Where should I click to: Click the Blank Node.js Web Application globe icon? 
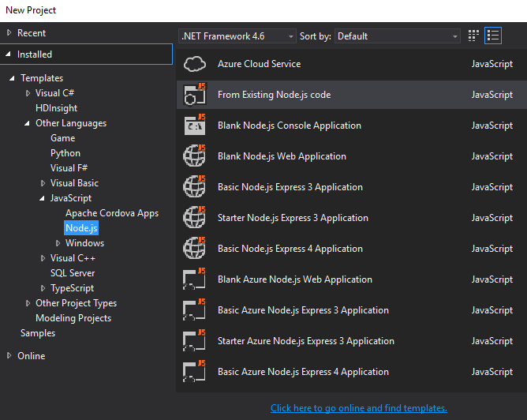pyautogui.click(x=195, y=156)
